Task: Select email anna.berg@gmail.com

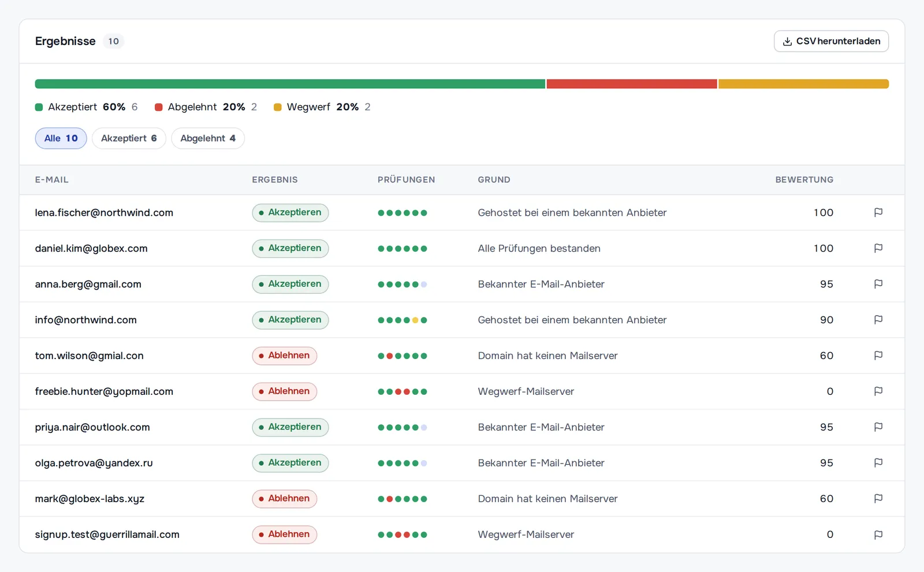Action: 88,284
